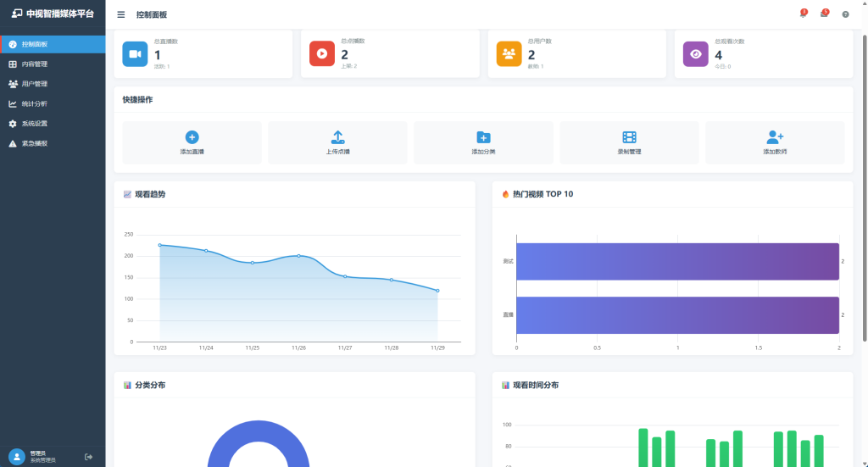Click the folder-plus icon for 添加分类
This screenshot has height=467, width=868.
[483, 136]
